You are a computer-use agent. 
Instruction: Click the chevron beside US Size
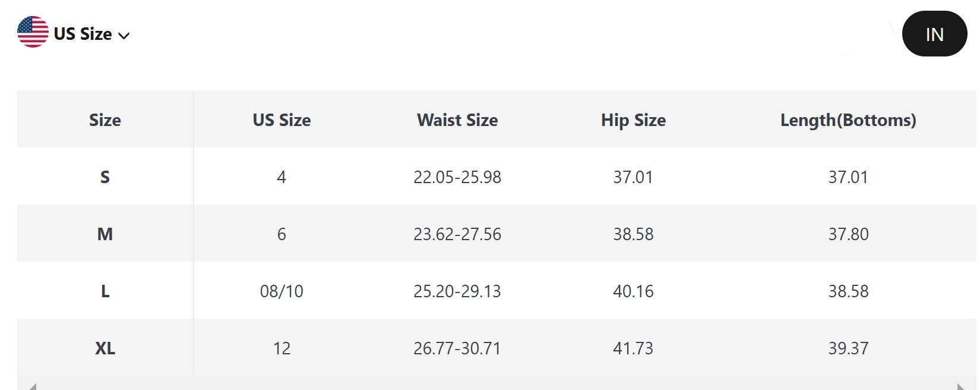click(x=124, y=36)
